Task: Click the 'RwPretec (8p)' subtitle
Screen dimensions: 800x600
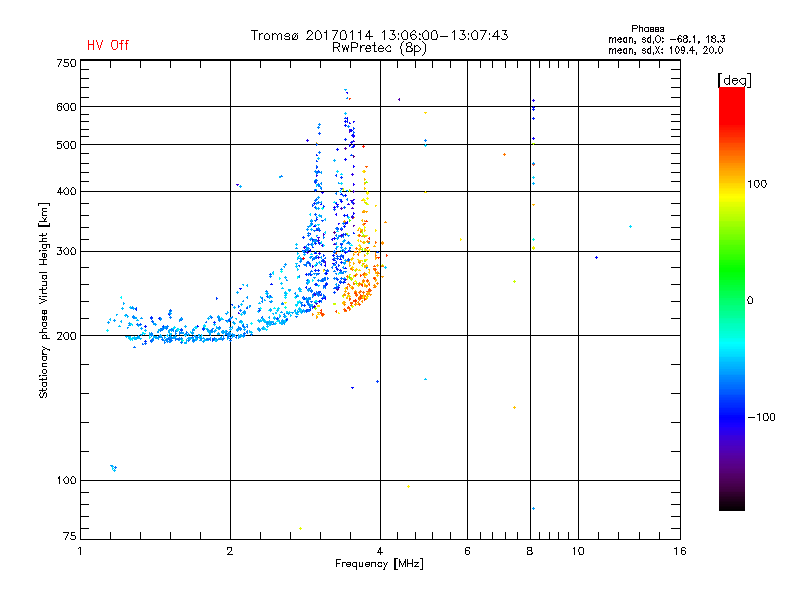Action: [x=379, y=48]
